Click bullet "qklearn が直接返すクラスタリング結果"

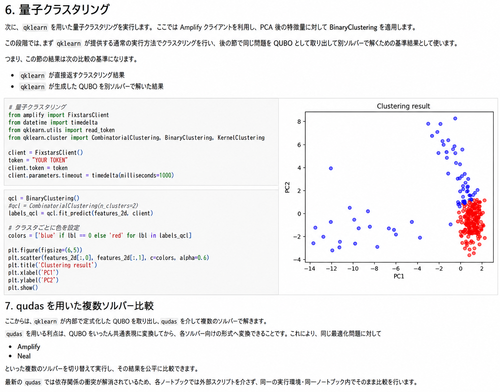pos(72,75)
